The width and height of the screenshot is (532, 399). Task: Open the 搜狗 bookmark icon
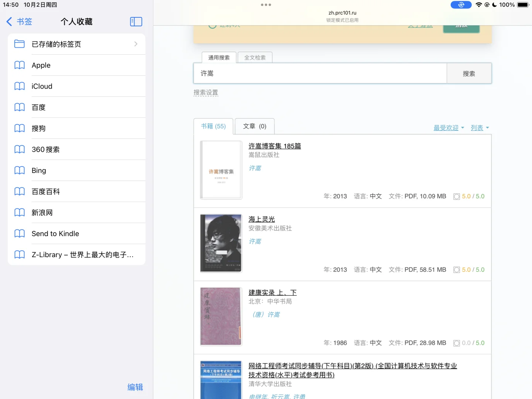coord(20,128)
